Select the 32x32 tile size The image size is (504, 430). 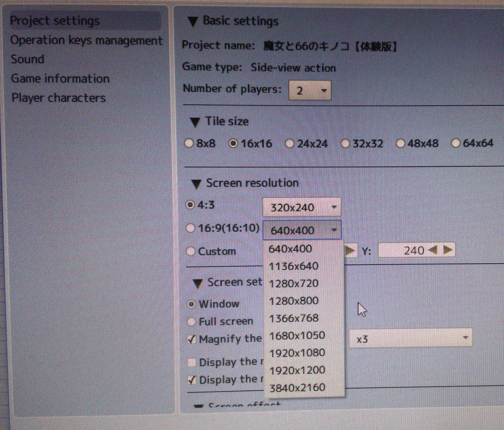345,143
